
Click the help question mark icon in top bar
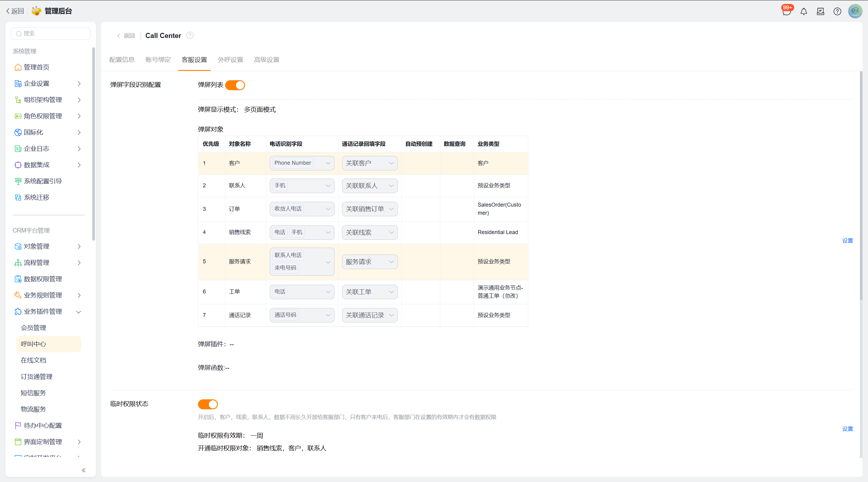pyautogui.click(x=837, y=11)
